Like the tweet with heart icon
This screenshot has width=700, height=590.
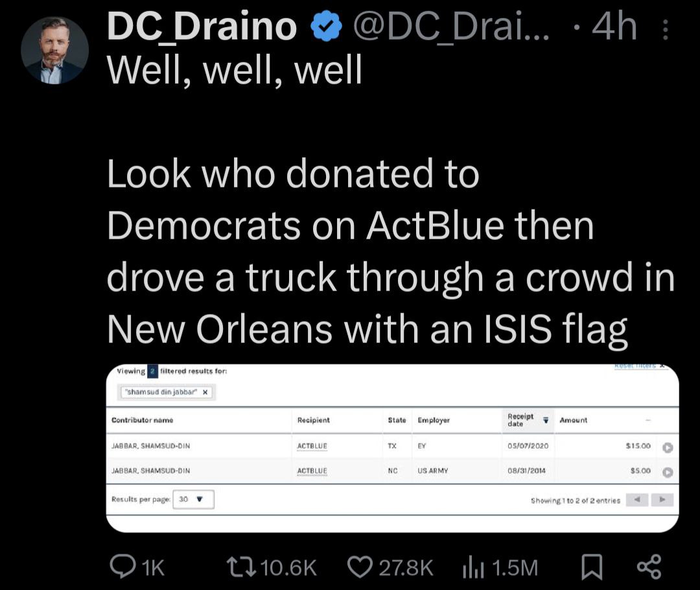(x=360, y=567)
